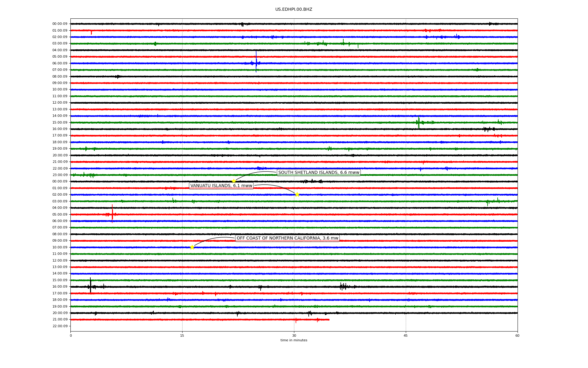Click the 'time in minutes' axis label
Screen dimensions: 588x368
tap(294, 340)
